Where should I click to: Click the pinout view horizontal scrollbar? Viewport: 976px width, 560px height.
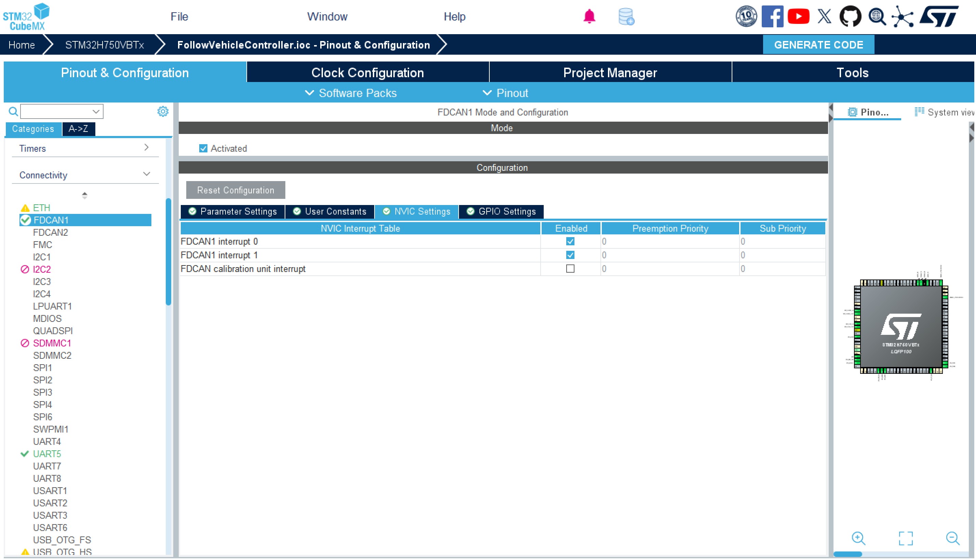pyautogui.click(x=848, y=554)
